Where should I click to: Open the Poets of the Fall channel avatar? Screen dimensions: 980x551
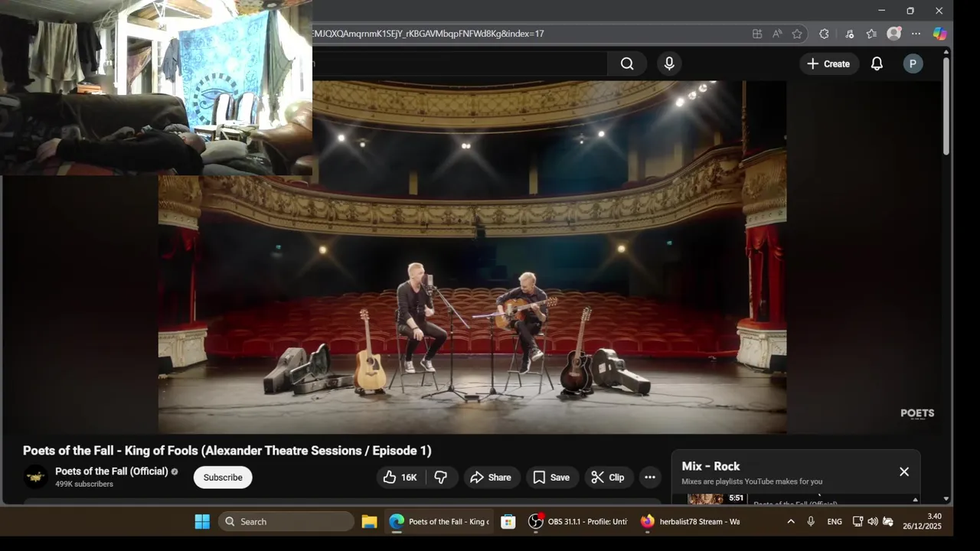[35, 478]
